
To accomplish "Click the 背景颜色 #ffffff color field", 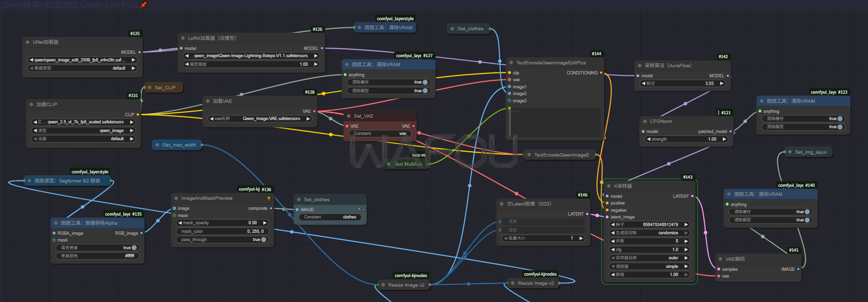I will pos(97,256).
